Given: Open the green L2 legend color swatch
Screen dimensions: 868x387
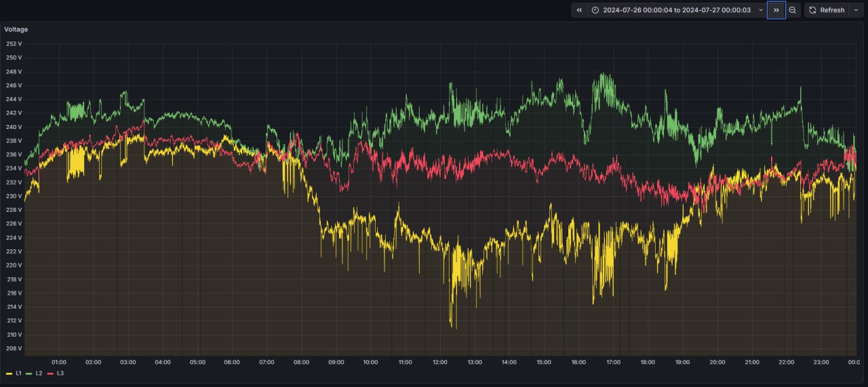Looking at the screenshot, I should point(29,373).
